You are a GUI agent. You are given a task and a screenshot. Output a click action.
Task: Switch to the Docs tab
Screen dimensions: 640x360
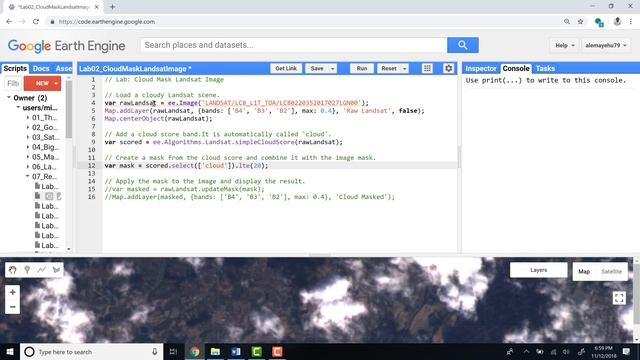tap(41, 69)
